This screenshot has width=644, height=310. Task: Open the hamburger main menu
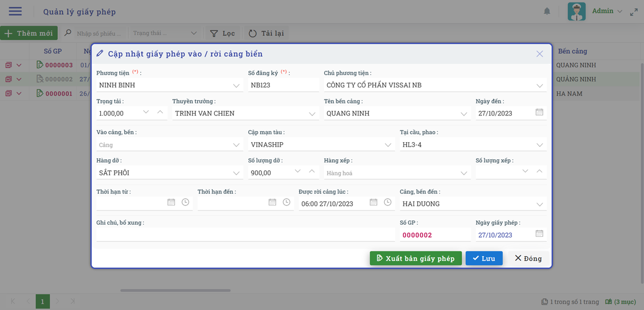pyautogui.click(x=15, y=11)
